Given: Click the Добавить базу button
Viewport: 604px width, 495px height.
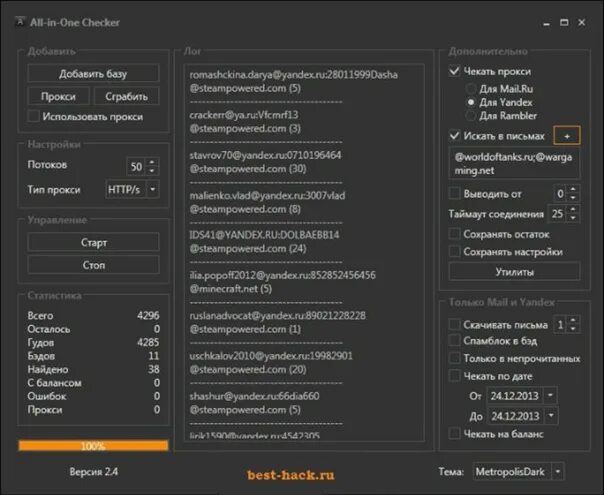Looking at the screenshot, I should [93, 74].
